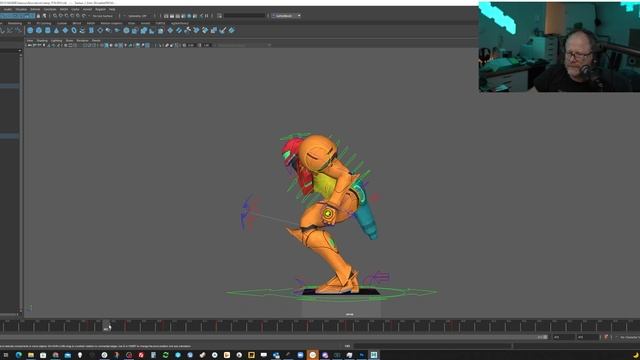Image resolution: width=640 pixels, height=360 pixels.
Task: Open the viewport Lighting menu
Action: (x=57, y=41)
